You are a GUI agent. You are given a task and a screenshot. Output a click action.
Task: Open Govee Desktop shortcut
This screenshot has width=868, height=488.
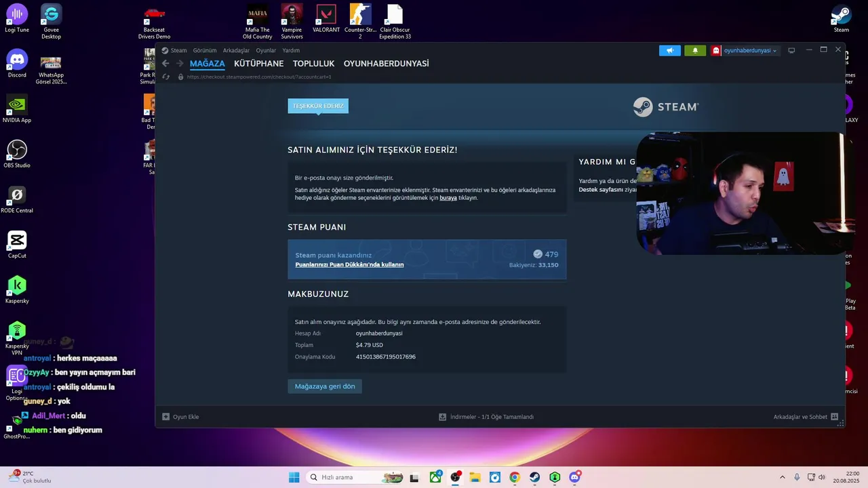51,22
